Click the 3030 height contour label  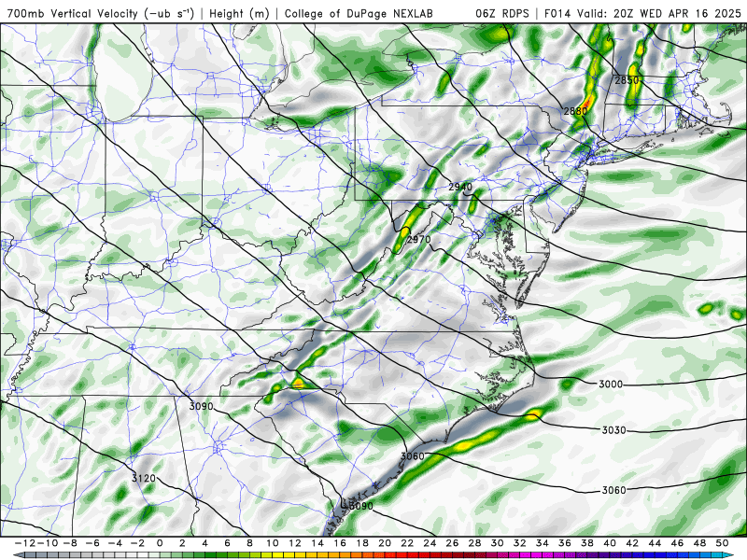pos(613,430)
